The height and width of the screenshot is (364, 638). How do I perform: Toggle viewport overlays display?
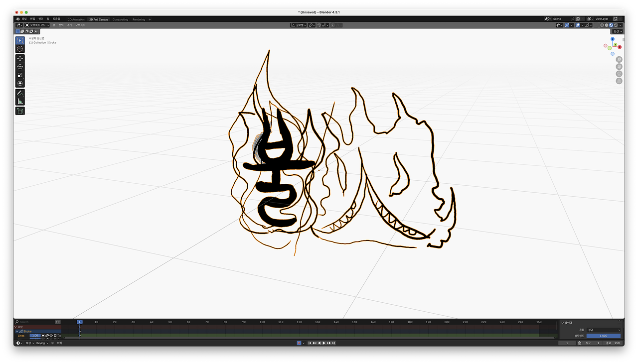coord(578,25)
